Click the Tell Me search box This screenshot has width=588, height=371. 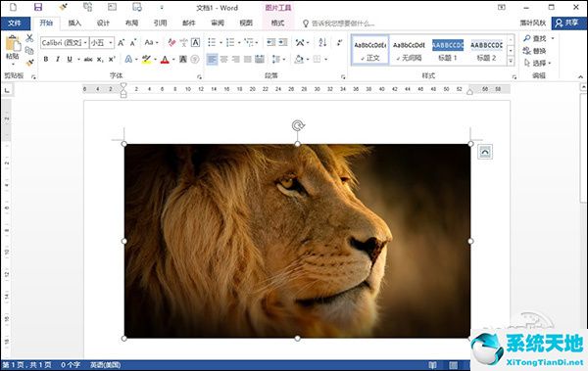tap(339, 23)
